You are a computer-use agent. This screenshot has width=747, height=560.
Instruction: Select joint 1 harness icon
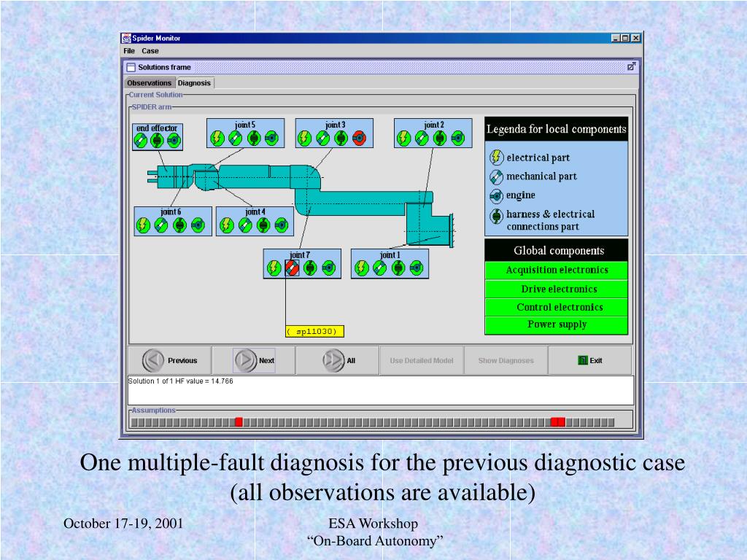click(398, 268)
